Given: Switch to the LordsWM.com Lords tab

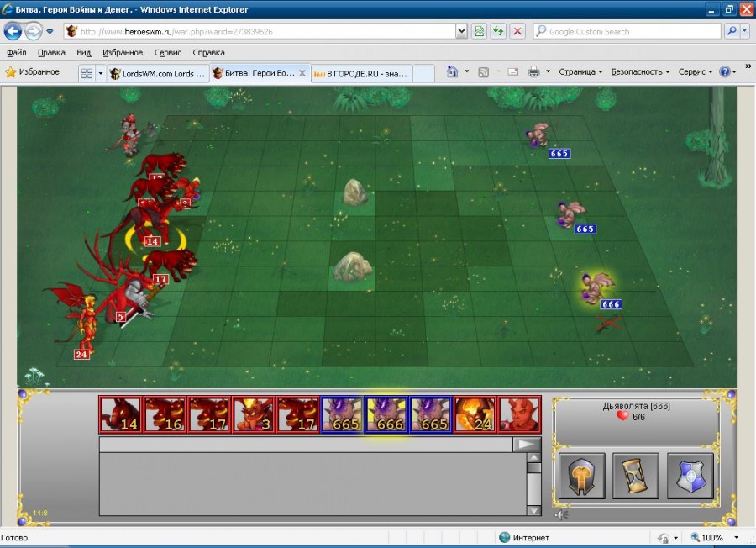Looking at the screenshot, I should (158, 73).
